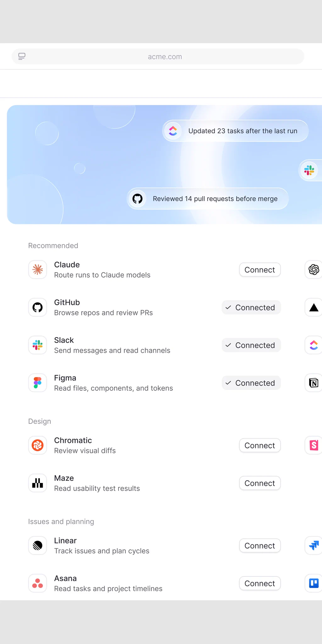Connect the Maze integration

click(260, 483)
